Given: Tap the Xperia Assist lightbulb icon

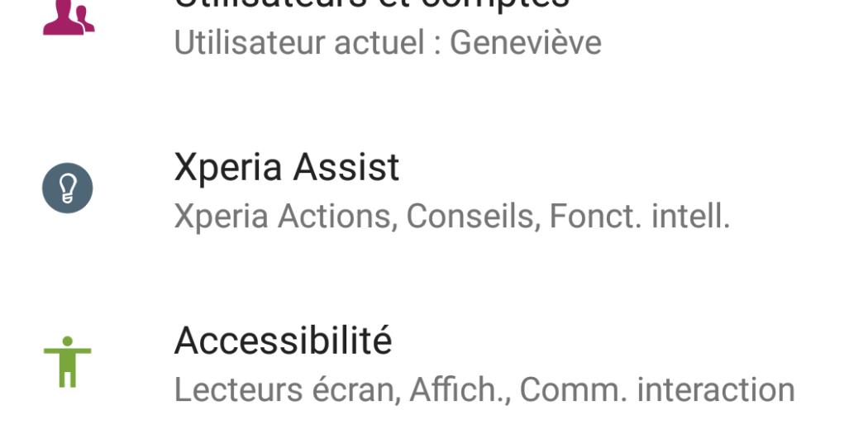Looking at the screenshot, I should click(x=68, y=188).
